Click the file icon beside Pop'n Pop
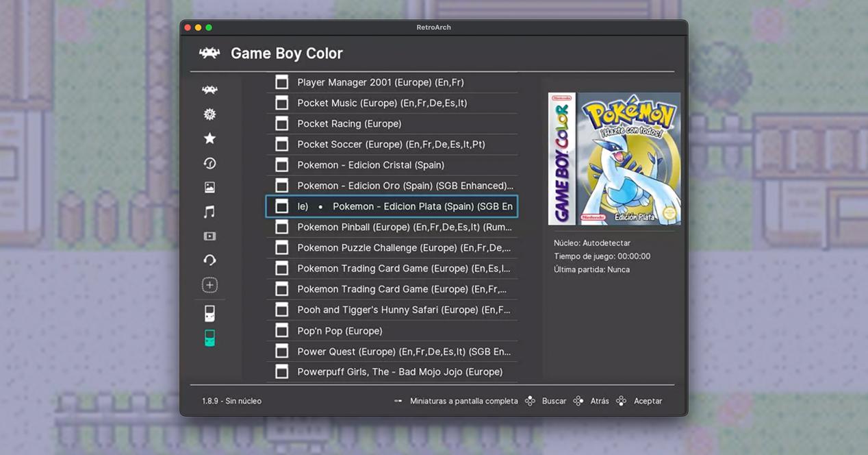The image size is (868, 455). coord(281,330)
